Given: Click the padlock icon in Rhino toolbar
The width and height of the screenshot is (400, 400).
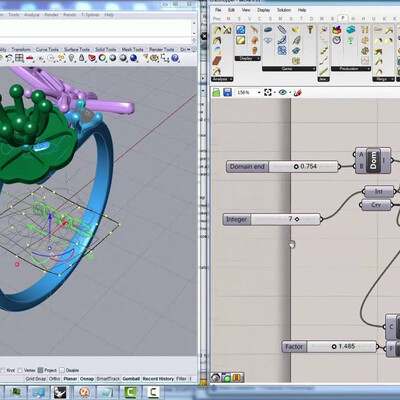Looking at the screenshot, I should (82, 58).
